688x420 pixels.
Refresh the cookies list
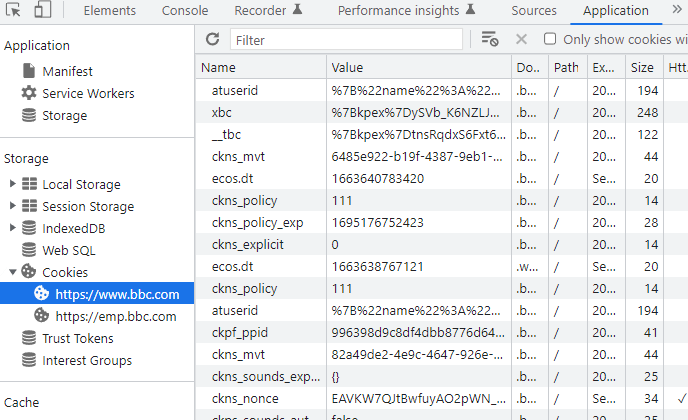click(212, 39)
